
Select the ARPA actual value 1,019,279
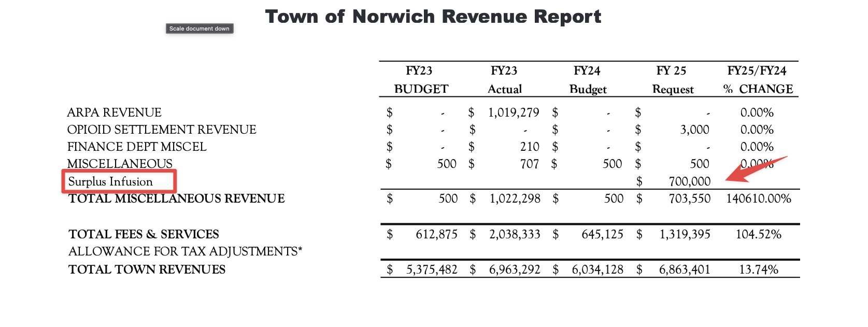tap(514, 112)
